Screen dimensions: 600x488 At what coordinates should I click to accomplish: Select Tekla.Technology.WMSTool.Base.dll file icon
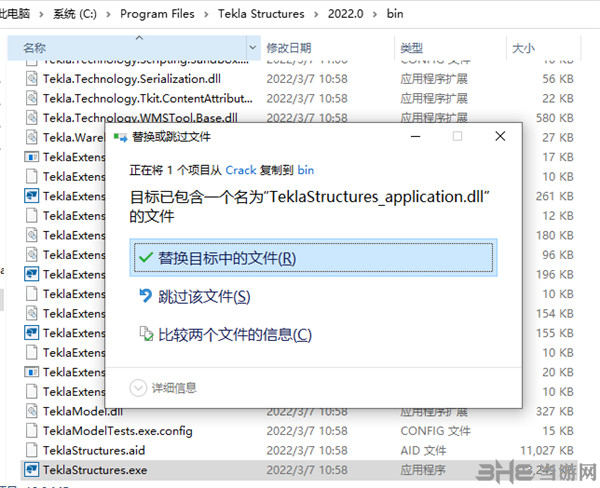(x=32, y=118)
